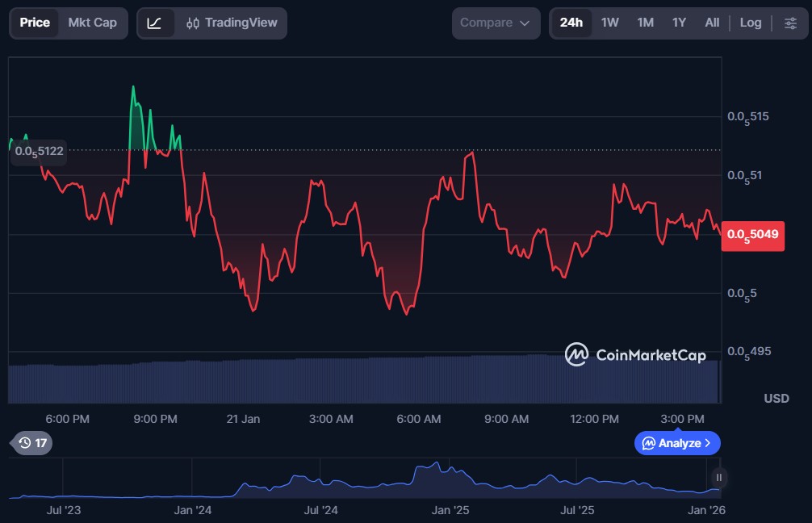812x523 pixels.
Task: Click the volume bars near 9:00 AM
Action: [507, 379]
